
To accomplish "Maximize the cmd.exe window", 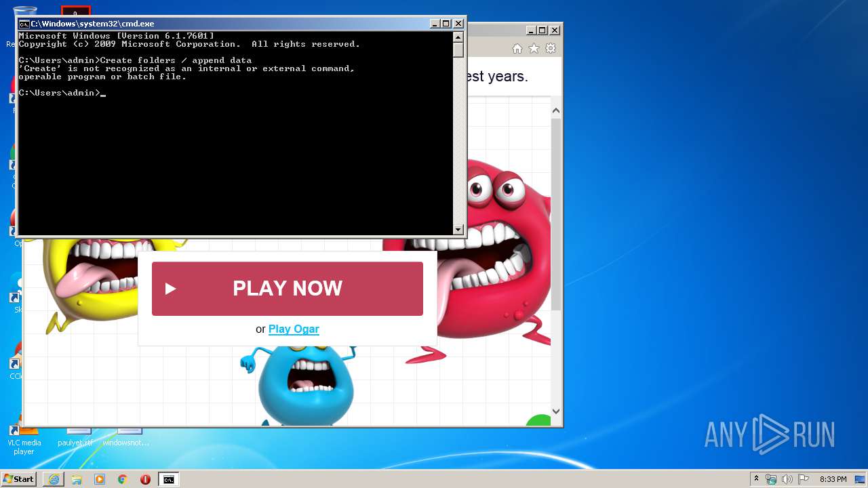I will coord(446,24).
